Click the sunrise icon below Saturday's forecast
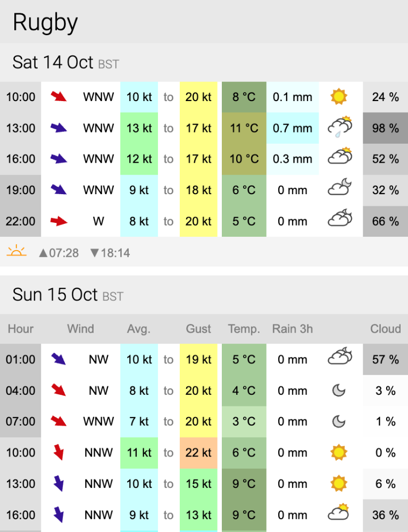 (x=16, y=252)
